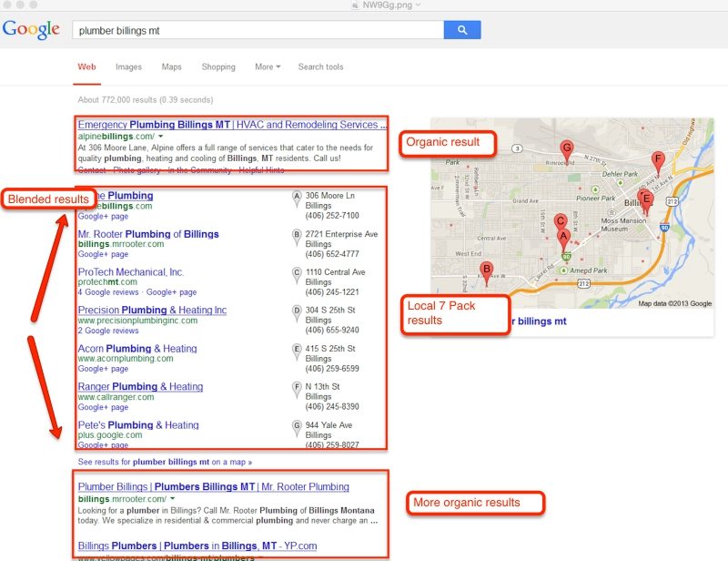Select red marker A on the map
728x561 pixels.
point(563,240)
